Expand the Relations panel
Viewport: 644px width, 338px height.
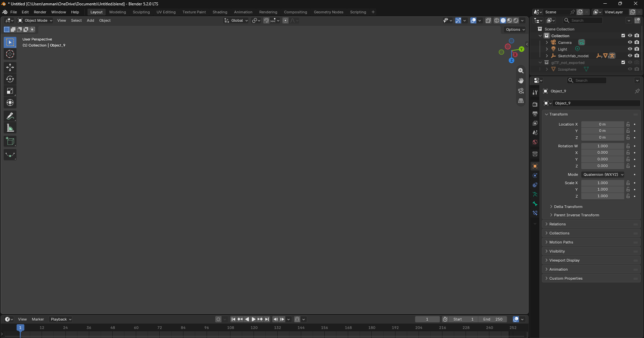tap(557, 224)
